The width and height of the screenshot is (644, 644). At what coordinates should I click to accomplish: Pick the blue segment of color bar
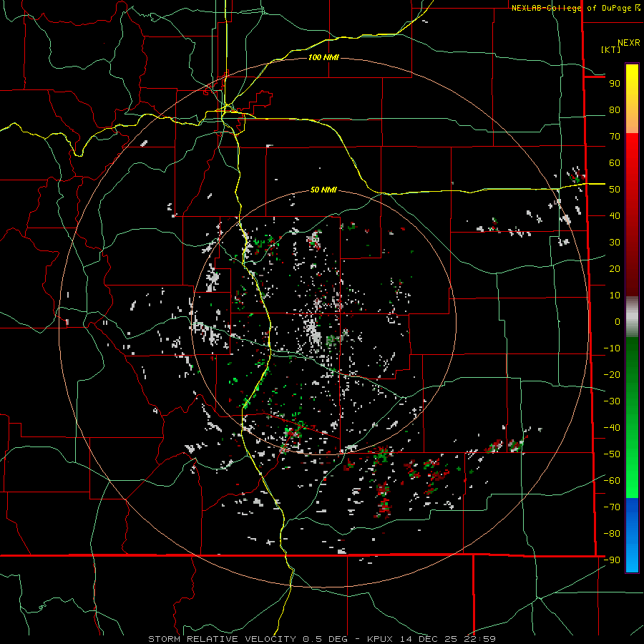[632, 535]
